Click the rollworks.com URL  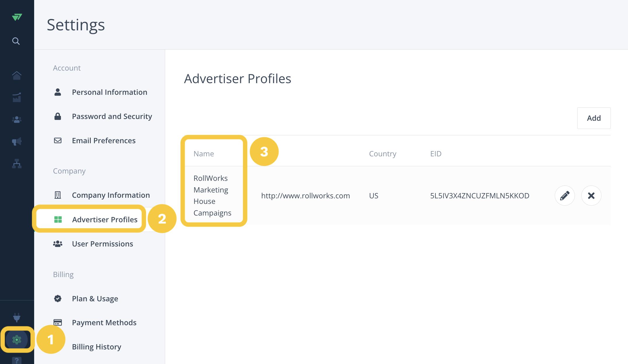[306, 196]
